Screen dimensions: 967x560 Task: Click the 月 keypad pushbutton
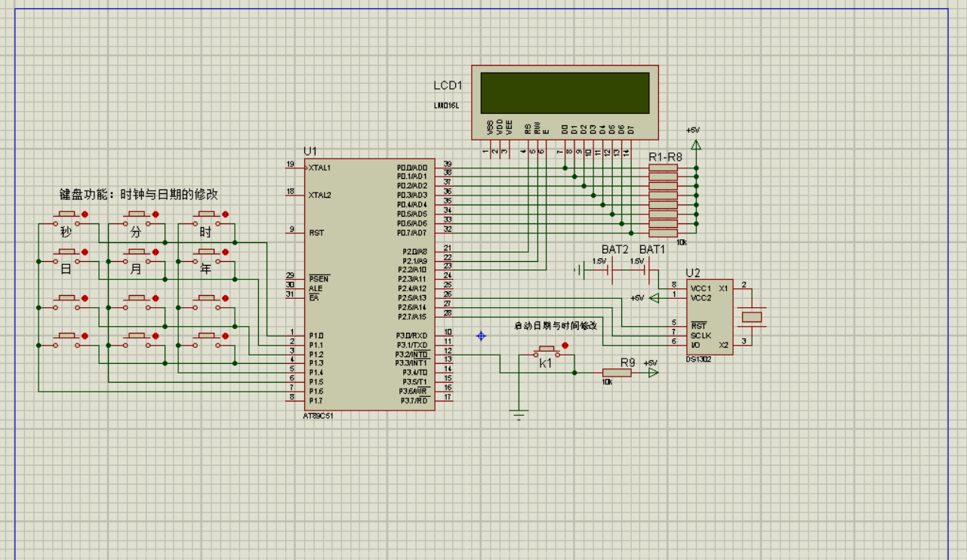point(137,257)
